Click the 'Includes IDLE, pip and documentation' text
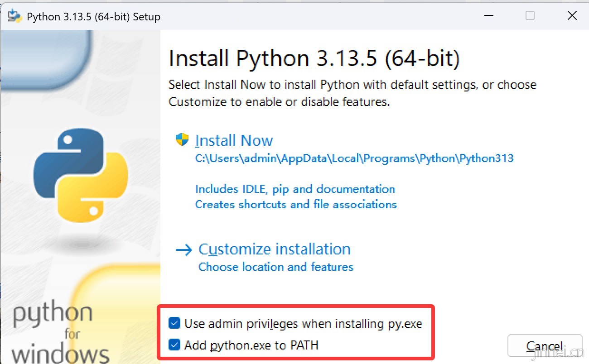This screenshot has width=589, height=364. click(x=295, y=189)
